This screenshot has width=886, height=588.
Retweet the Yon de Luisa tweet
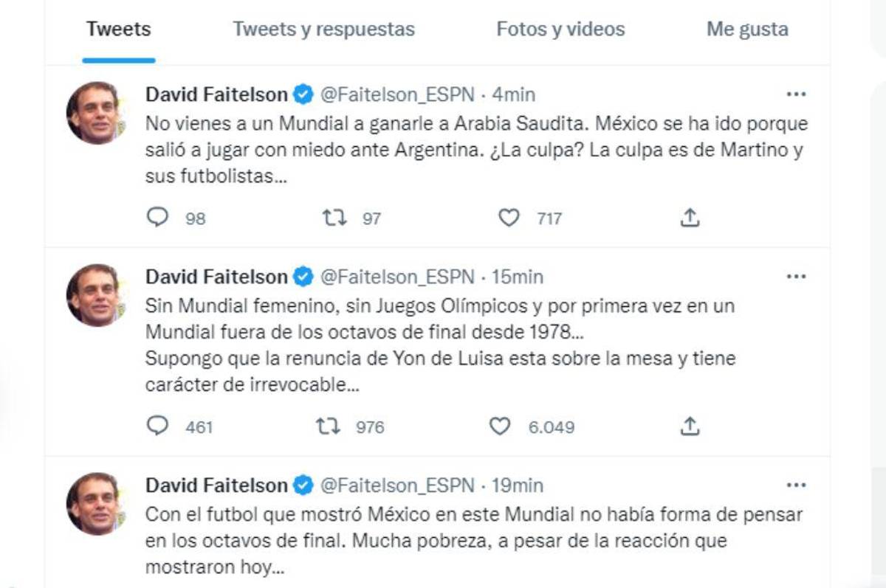pos(325,426)
